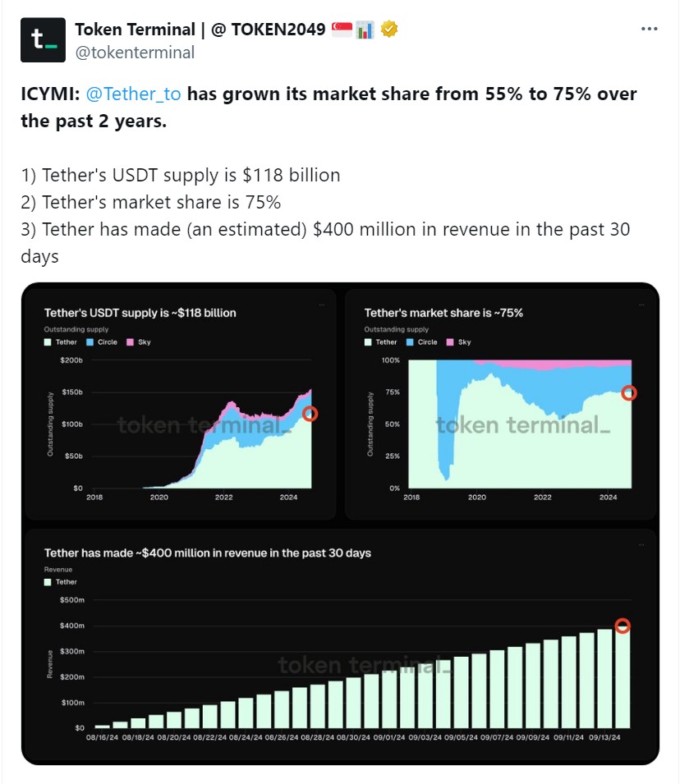Toggle Tether legend in revenue chart
The width and height of the screenshot is (680, 784).
tap(61, 581)
